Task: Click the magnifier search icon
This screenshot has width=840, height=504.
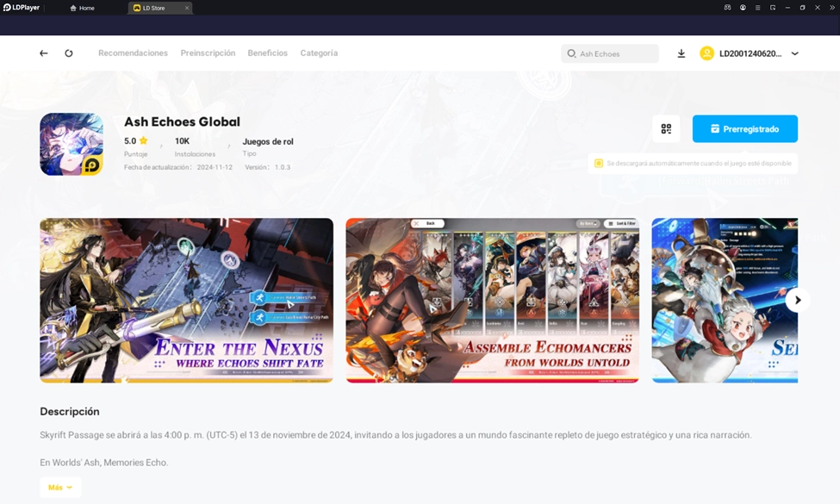Action: tap(571, 53)
